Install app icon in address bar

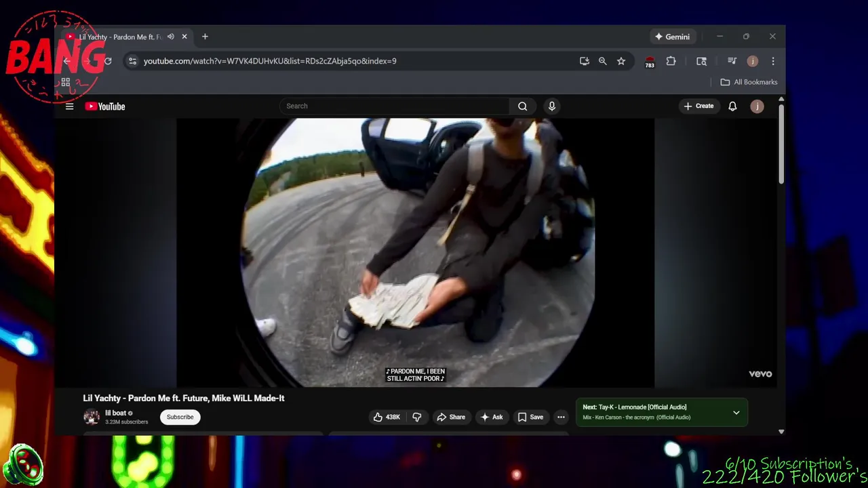coord(585,61)
